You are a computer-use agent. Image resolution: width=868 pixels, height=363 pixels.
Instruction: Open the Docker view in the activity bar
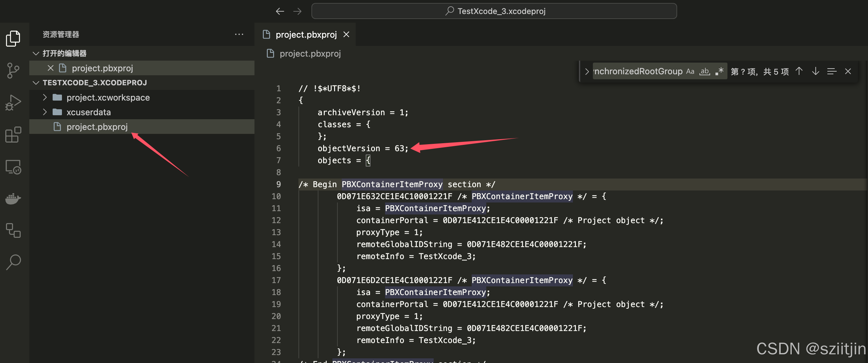pos(13,198)
